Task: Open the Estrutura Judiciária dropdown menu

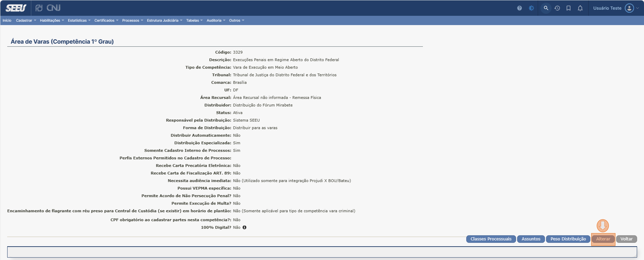Action: click(165, 20)
